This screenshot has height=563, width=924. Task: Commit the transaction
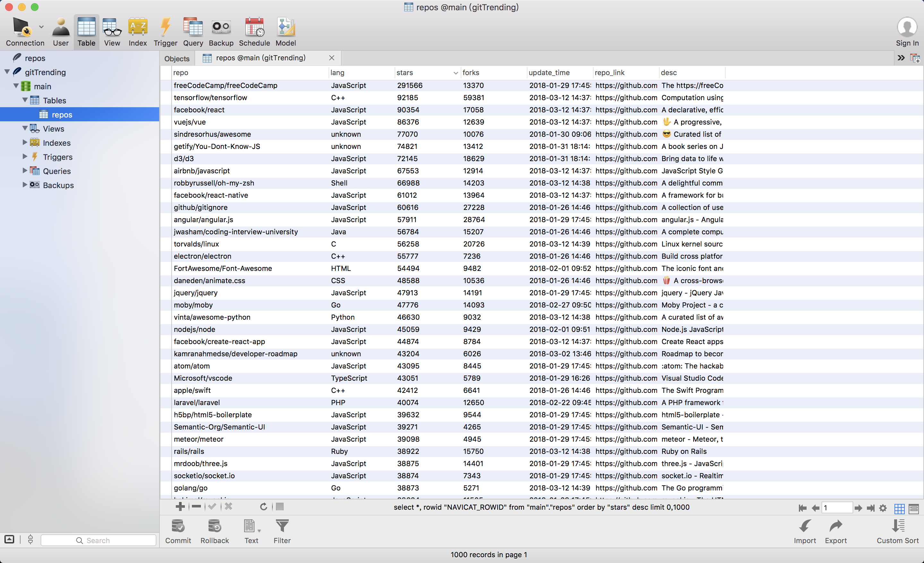click(178, 532)
